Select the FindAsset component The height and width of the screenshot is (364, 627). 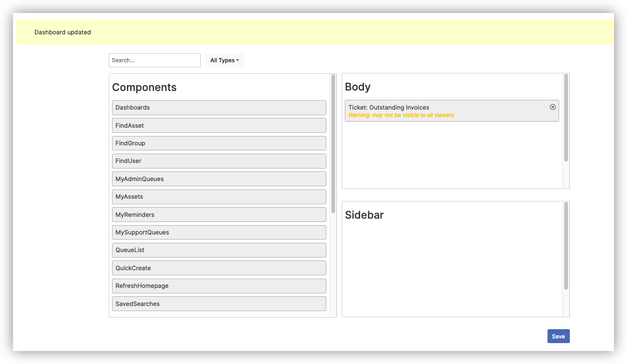click(218, 125)
